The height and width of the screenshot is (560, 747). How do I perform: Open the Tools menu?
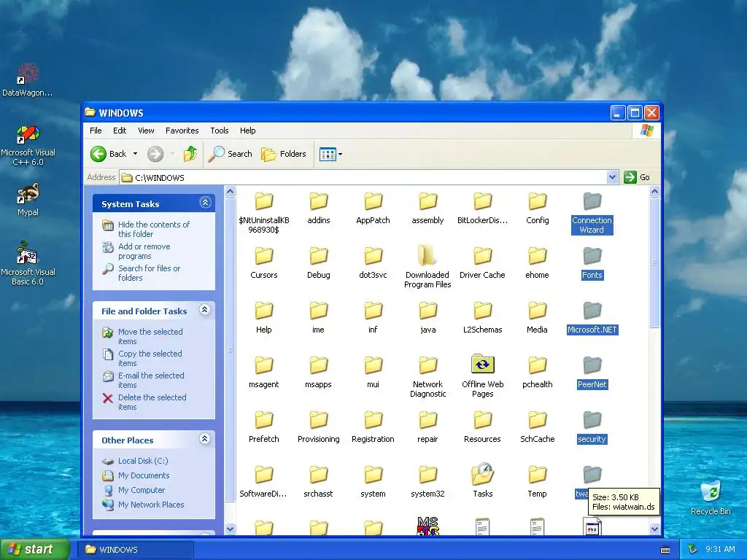pyautogui.click(x=219, y=131)
